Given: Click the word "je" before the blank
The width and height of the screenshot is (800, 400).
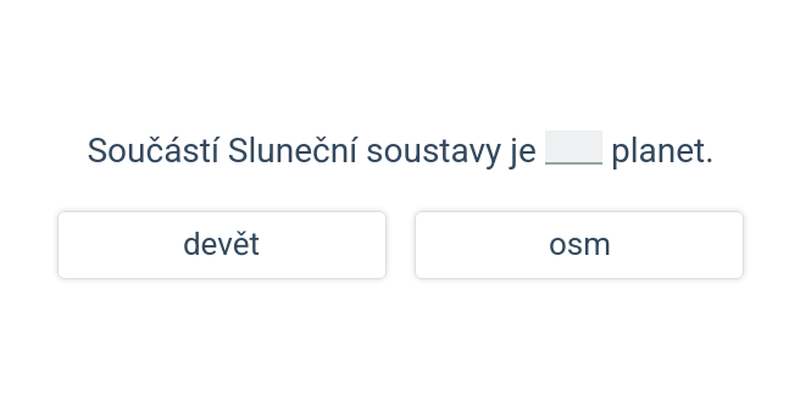Looking at the screenshot, I should coord(522,151).
